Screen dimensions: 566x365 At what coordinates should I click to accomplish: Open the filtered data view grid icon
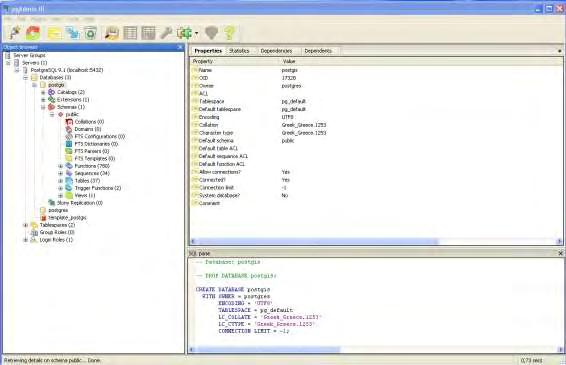tap(148, 33)
